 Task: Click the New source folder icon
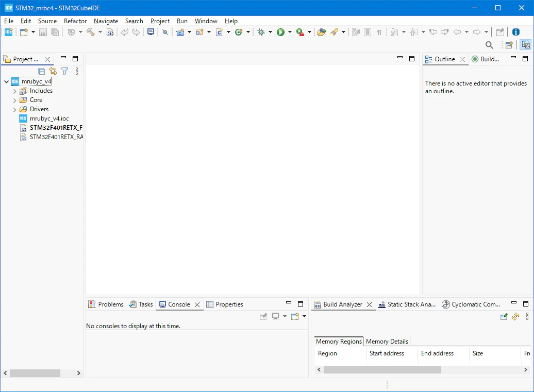[x=199, y=32]
